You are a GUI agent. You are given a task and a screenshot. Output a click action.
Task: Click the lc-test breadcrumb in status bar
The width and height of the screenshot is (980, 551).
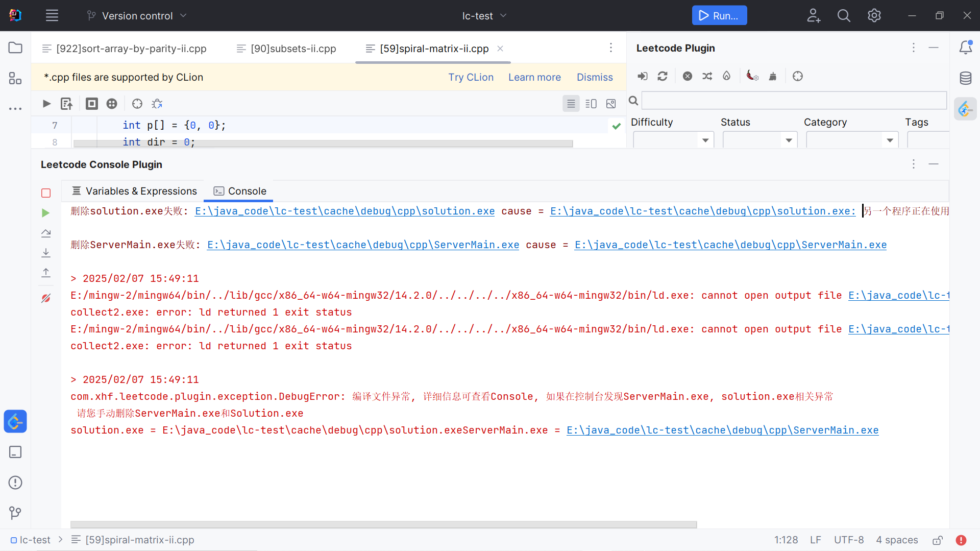point(31,540)
